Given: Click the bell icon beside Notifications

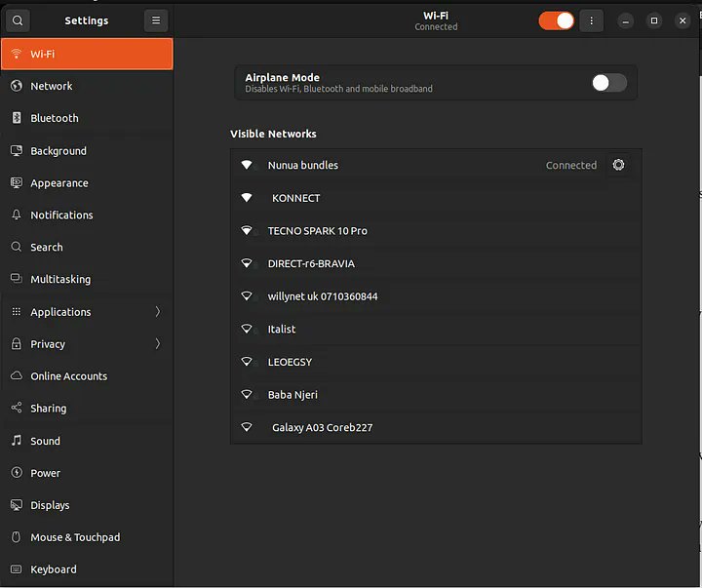Looking at the screenshot, I should click(17, 215).
